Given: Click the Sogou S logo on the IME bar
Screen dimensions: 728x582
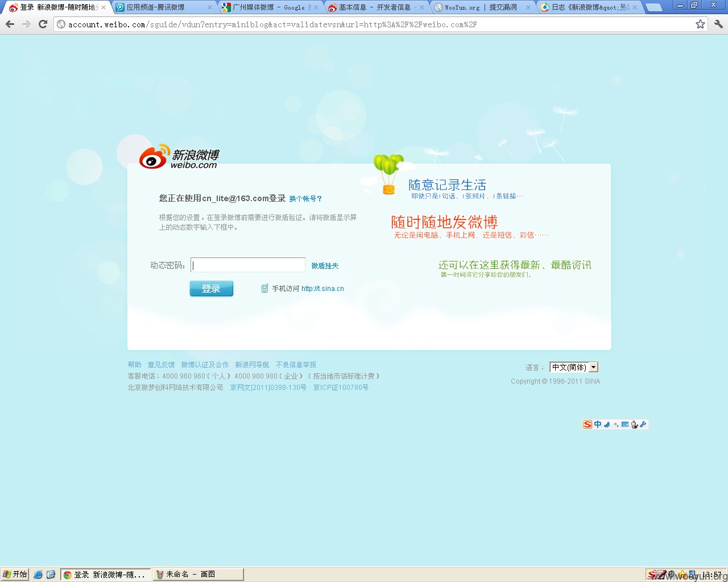Looking at the screenshot, I should point(588,425).
